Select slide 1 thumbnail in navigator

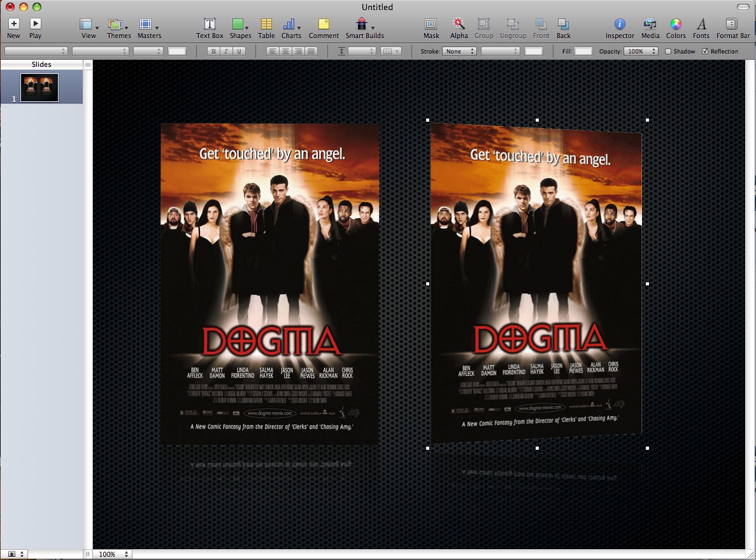(39, 87)
